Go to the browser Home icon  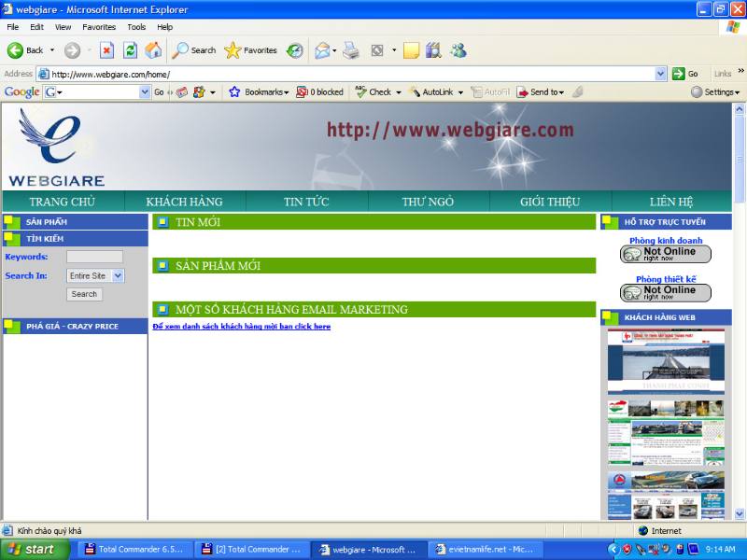tap(153, 50)
